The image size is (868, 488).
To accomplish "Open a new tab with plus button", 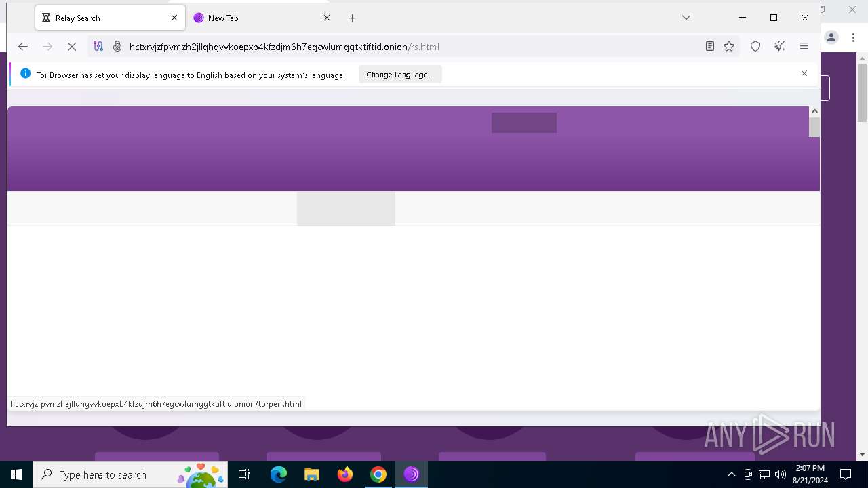I will [x=352, y=18].
